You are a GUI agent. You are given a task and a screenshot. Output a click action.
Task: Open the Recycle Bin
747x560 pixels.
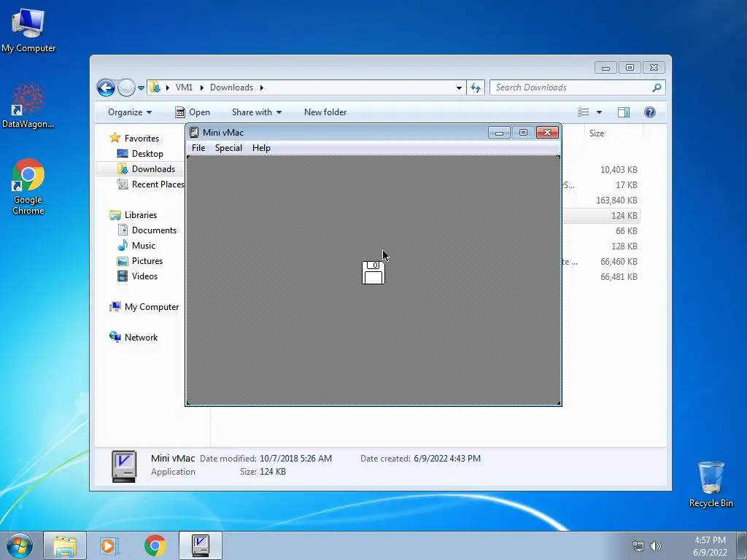(x=711, y=484)
